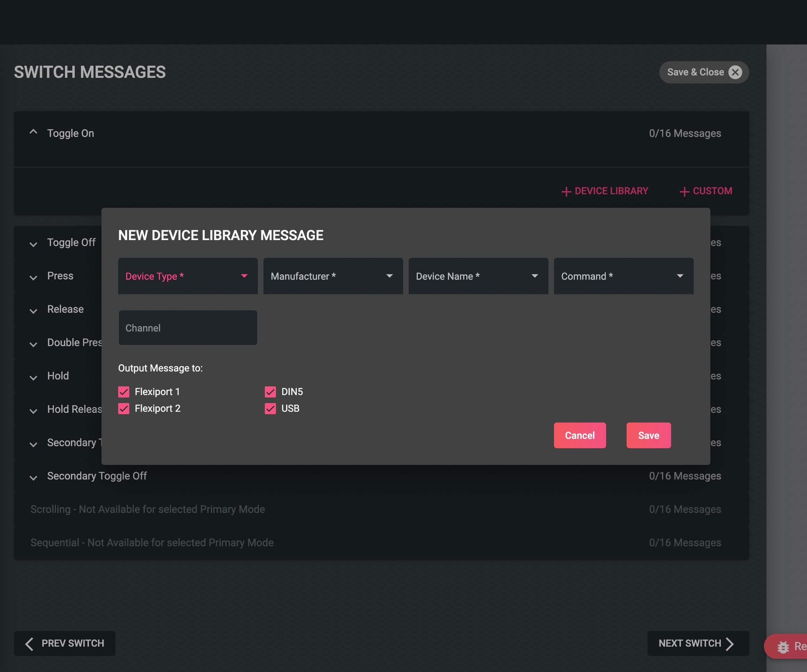The width and height of the screenshot is (807, 672).
Task: Click the plus icon beside DEVICE LIBRARY
Action: click(x=566, y=191)
